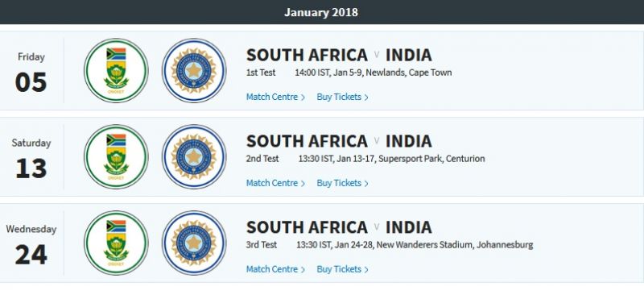Click South Africa crest in 2nd Test row
Screen dimensions: 644x295
[116, 156]
